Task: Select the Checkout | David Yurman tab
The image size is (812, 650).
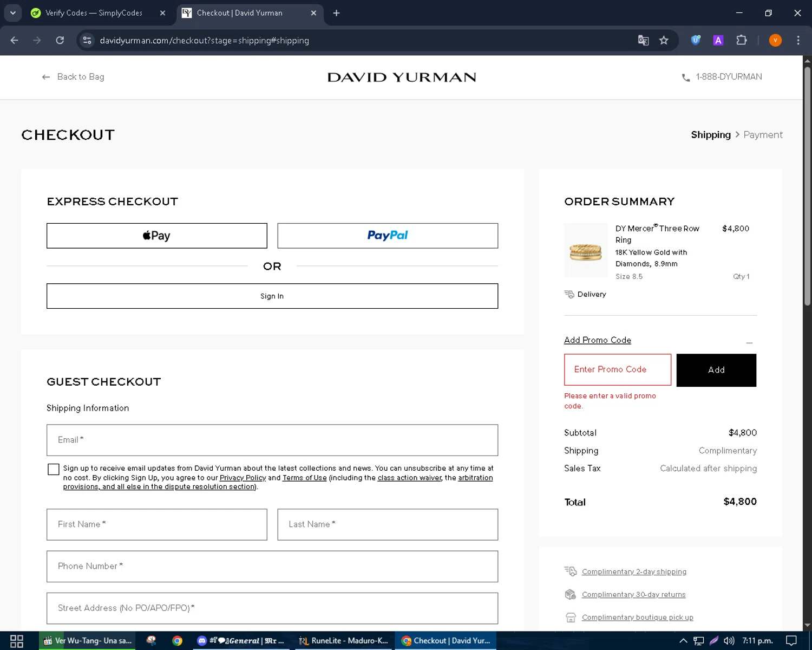Action: (239, 13)
